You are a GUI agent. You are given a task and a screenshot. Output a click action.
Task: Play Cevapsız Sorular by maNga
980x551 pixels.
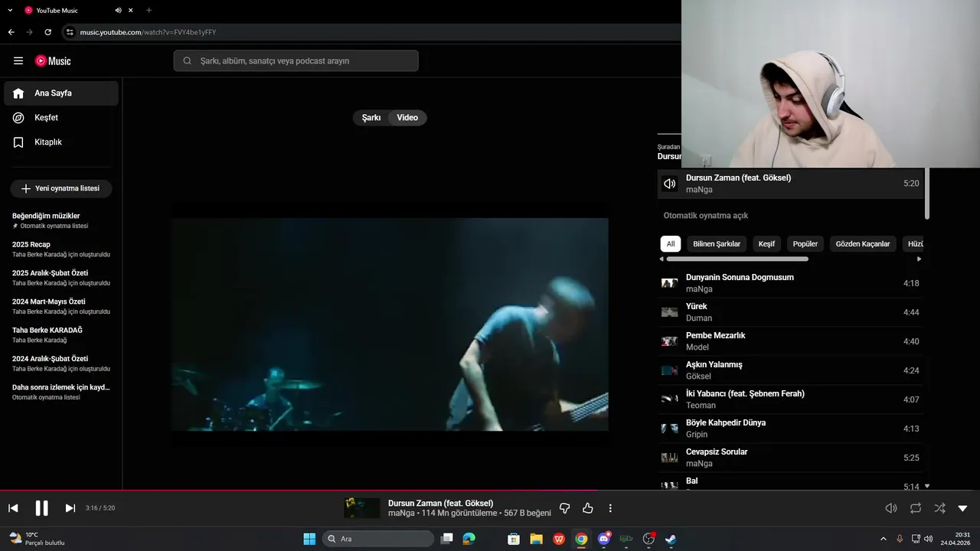pos(790,458)
